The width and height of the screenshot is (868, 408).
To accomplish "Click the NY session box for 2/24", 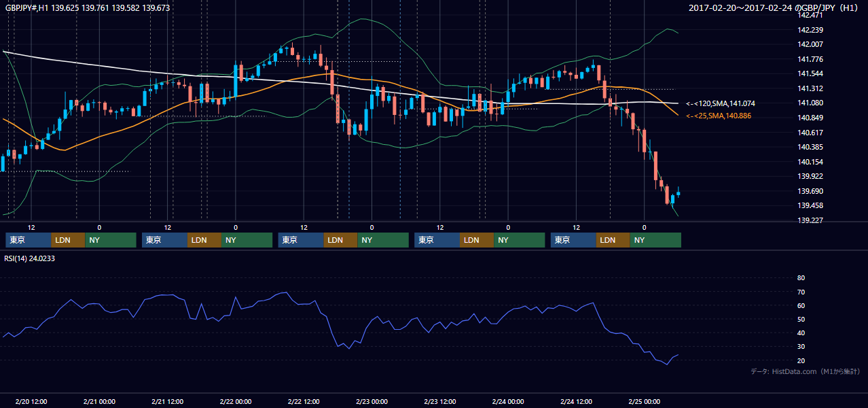I will pyautogui.click(x=655, y=240).
